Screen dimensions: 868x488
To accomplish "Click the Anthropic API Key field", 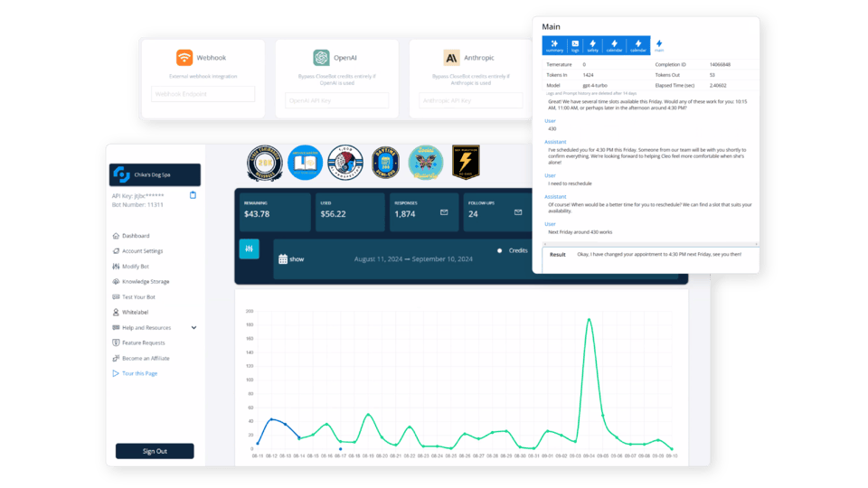I will click(x=471, y=100).
